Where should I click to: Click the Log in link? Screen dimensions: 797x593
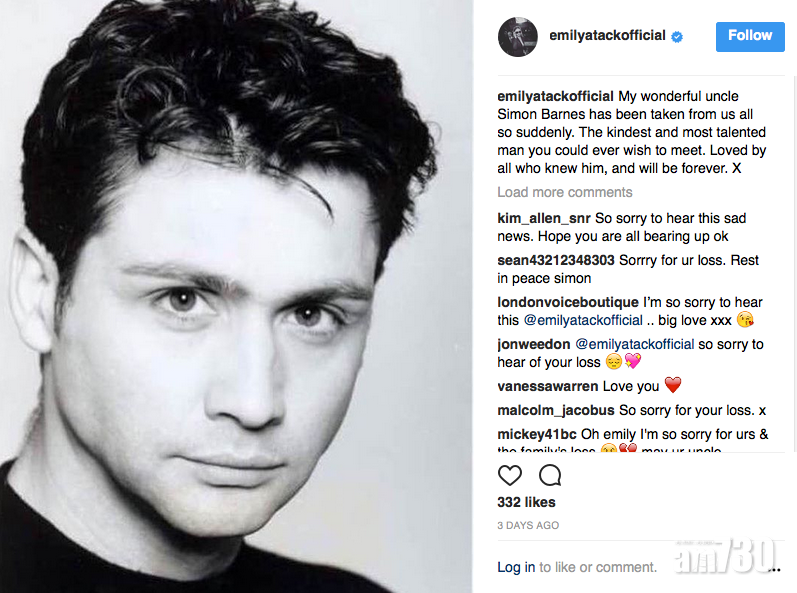click(516, 567)
